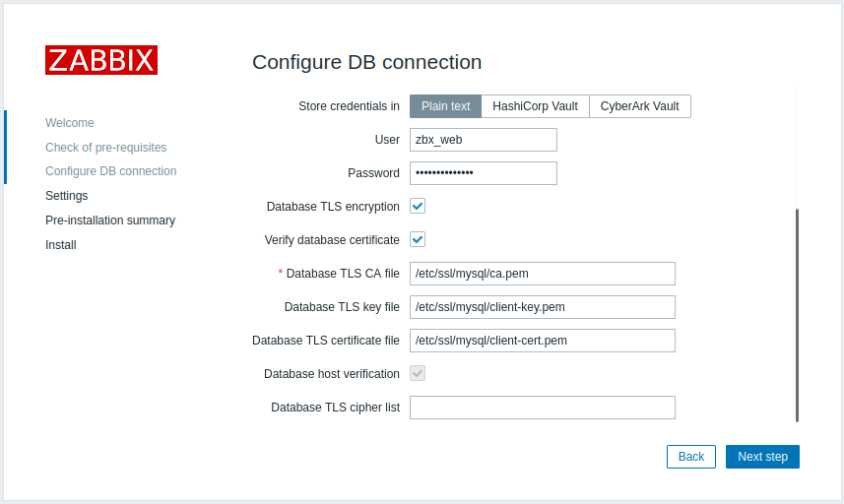Click the Database TLS key file field
This screenshot has width=844, height=504.
pos(542,307)
